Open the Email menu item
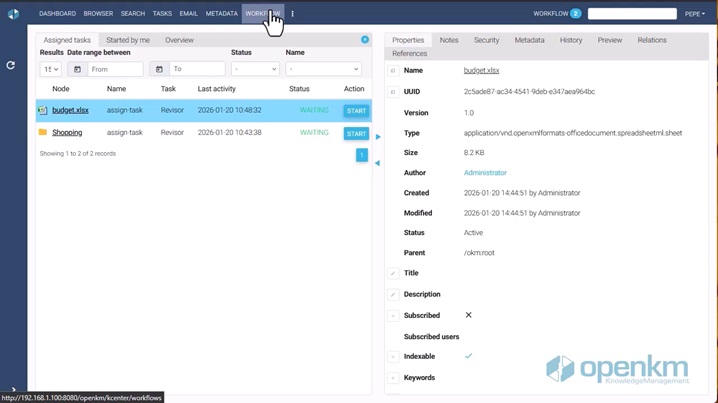718x403 pixels. 189,14
